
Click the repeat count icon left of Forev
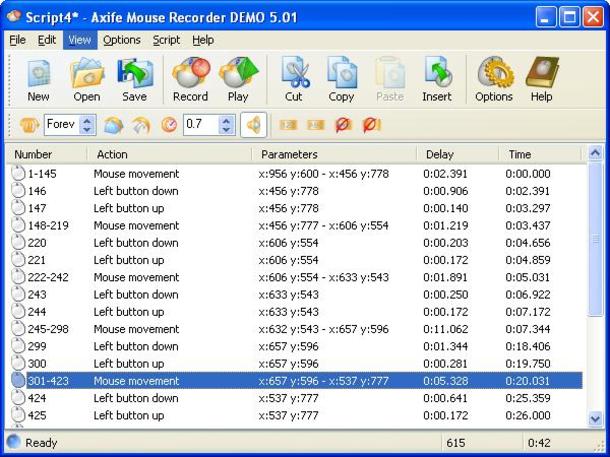coord(29,125)
